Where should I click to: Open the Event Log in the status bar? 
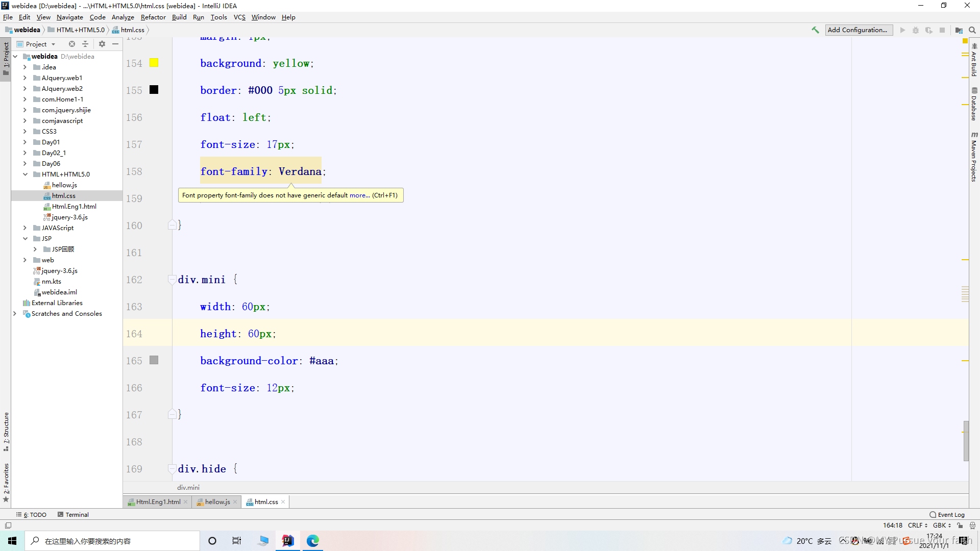click(947, 515)
